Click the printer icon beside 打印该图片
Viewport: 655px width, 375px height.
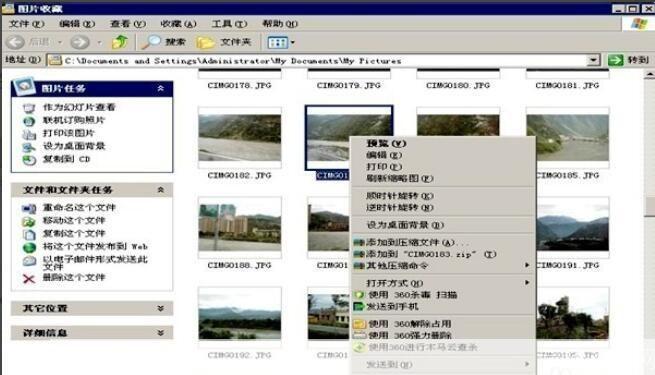click(29, 134)
